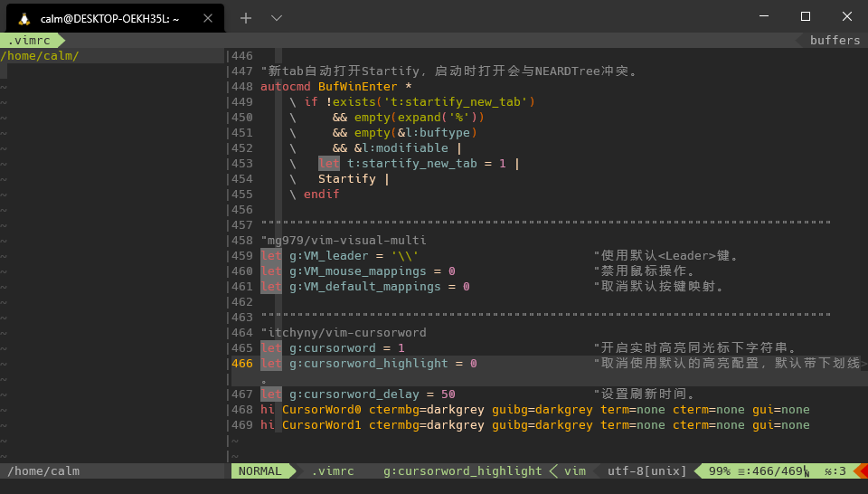Click the Startify comment on line 447
Screen dimensions: 868x494
449,71
